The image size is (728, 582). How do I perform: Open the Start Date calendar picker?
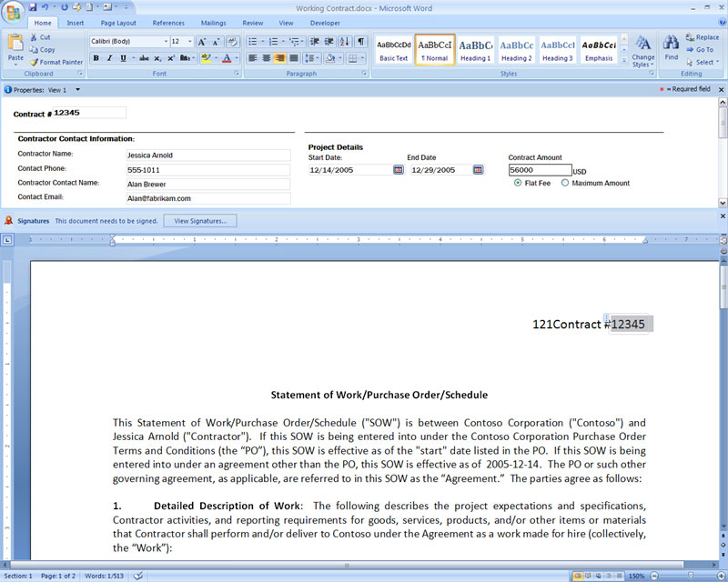point(399,169)
